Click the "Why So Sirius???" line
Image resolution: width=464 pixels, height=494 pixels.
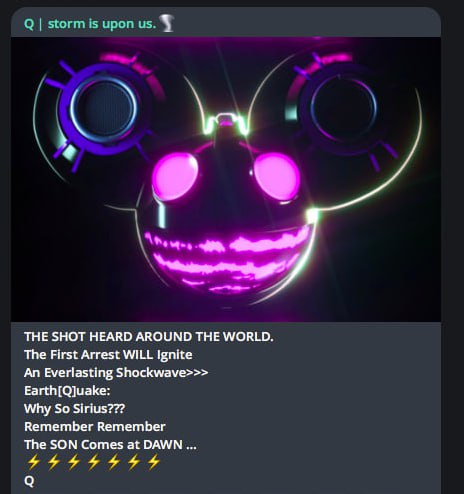(x=74, y=409)
